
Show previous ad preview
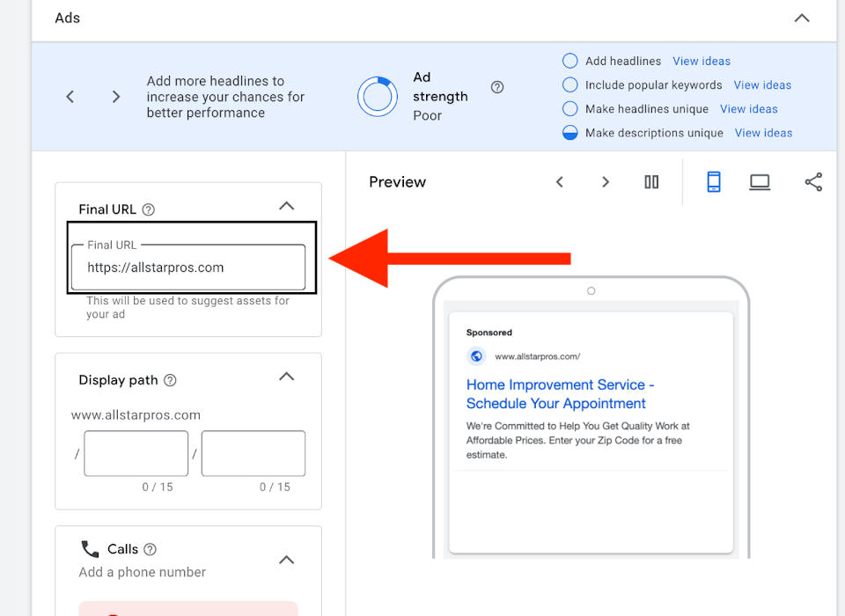pyautogui.click(x=559, y=182)
